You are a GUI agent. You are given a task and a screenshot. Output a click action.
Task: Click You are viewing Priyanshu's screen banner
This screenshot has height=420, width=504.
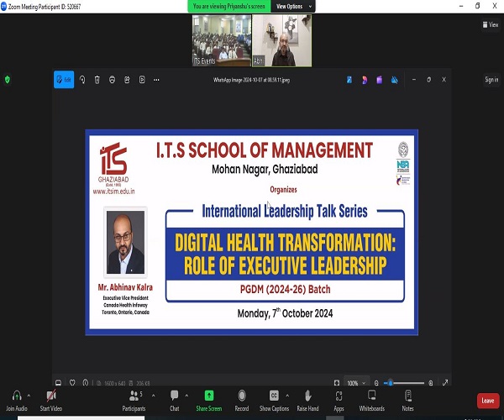[229, 7]
